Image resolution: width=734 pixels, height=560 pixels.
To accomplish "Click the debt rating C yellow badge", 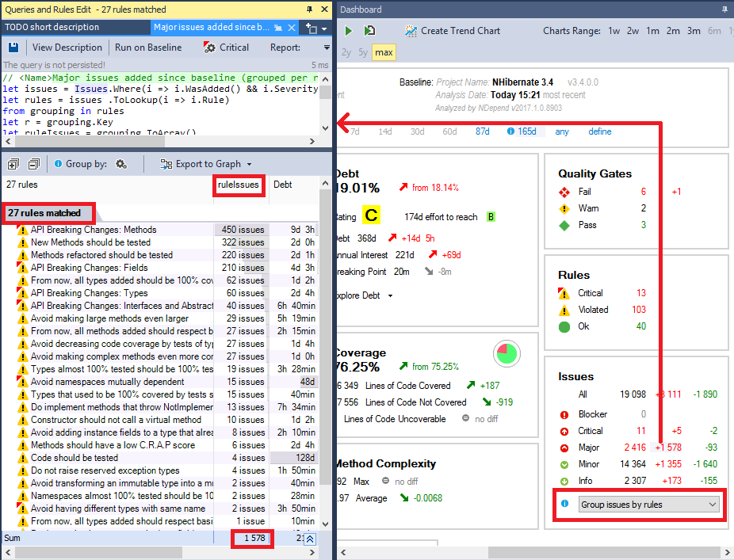I will pyautogui.click(x=371, y=215).
